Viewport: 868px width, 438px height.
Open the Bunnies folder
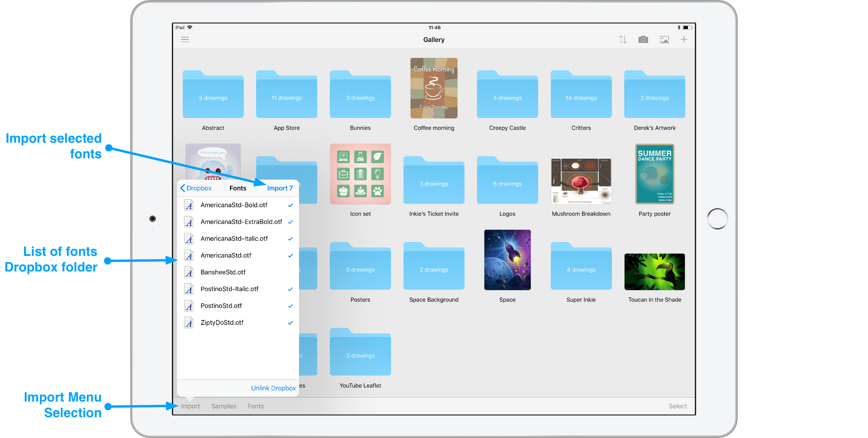(x=360, y=94)
